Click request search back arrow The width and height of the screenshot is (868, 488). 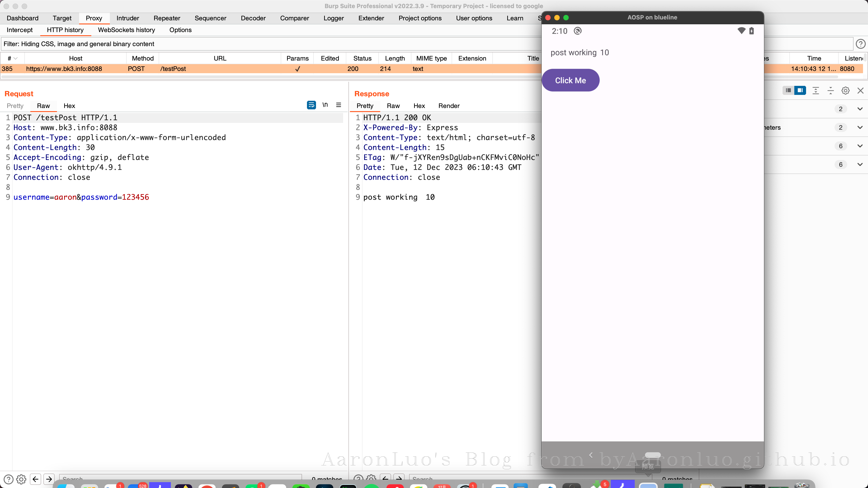pyautogui.click(x=35, y=479)
